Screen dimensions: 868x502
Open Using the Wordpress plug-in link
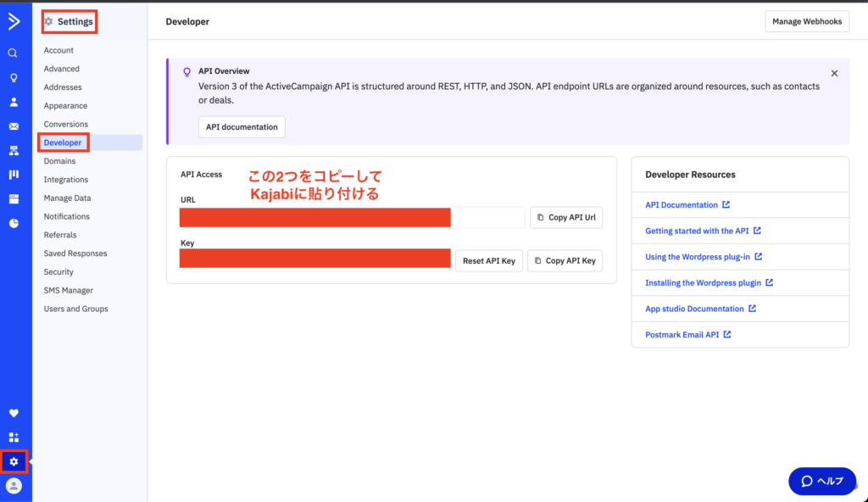(698, 257)
